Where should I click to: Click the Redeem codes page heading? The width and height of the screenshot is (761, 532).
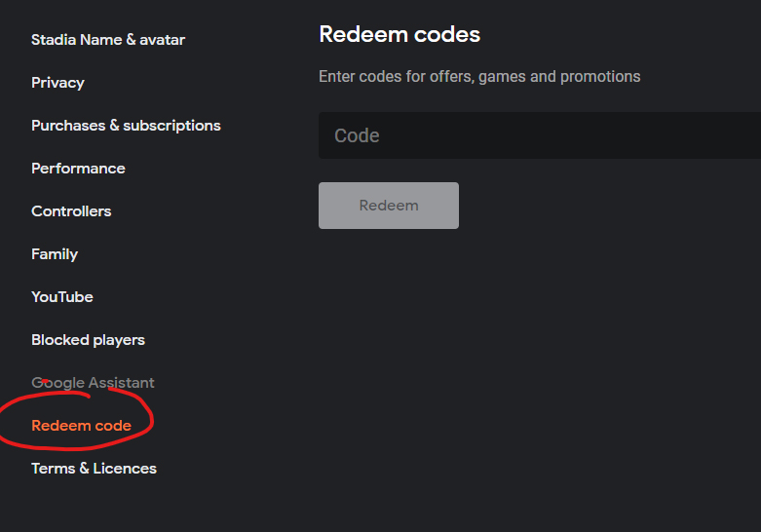tap(400, 34)
